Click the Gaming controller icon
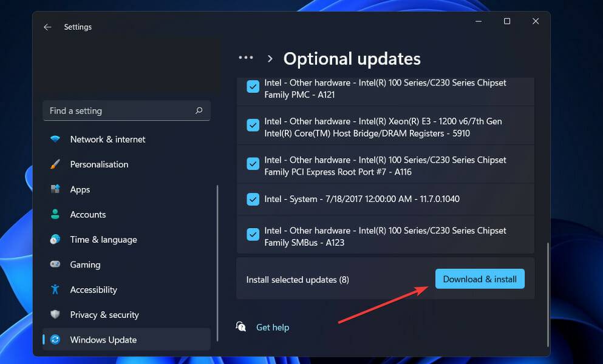603x364 pixels. coord(55,265)
